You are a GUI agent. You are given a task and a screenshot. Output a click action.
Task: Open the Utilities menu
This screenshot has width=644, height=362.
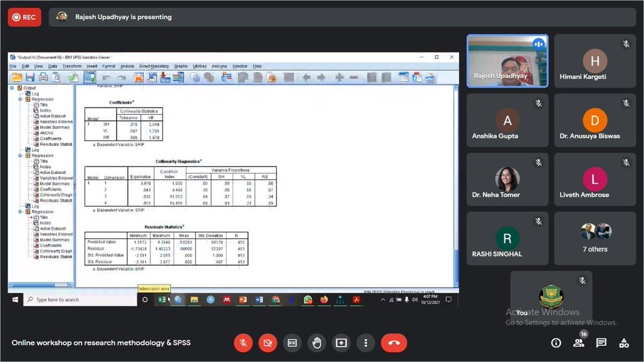(200, 66)
